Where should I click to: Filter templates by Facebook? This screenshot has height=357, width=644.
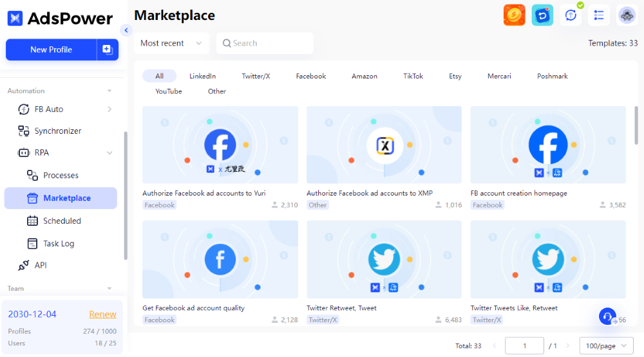tap(311, 76)
